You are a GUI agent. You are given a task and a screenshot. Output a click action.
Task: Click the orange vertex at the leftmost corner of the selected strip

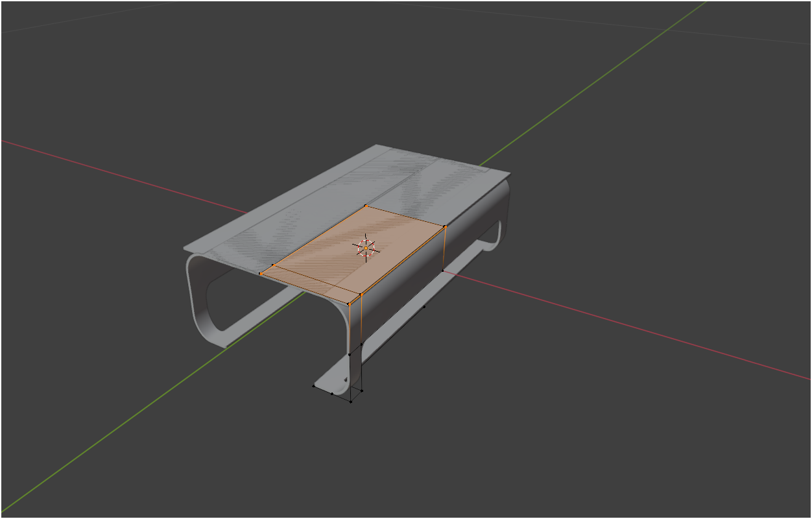(x=260, y=273)
